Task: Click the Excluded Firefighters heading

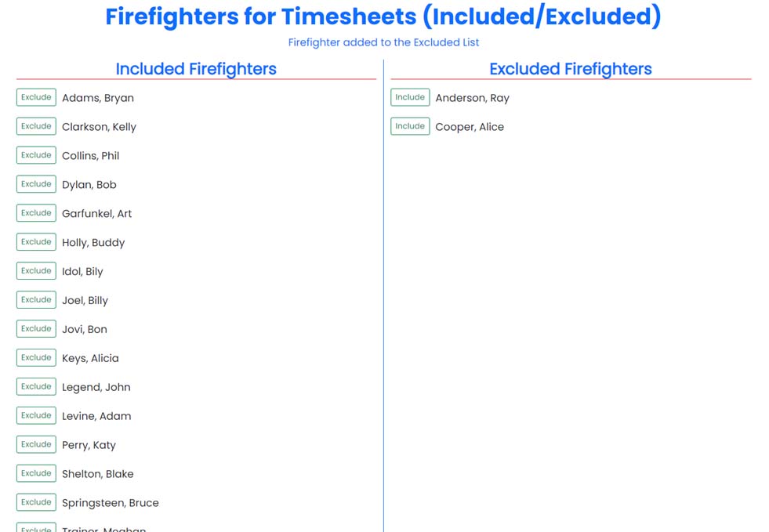Action: point(570,69)
